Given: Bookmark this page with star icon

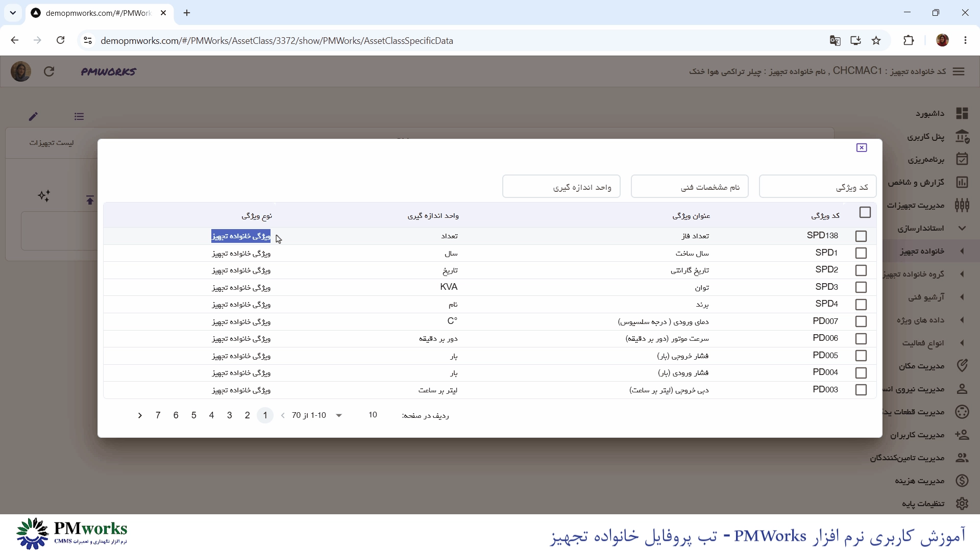Looking at the screenshot, I should (876, 41).
